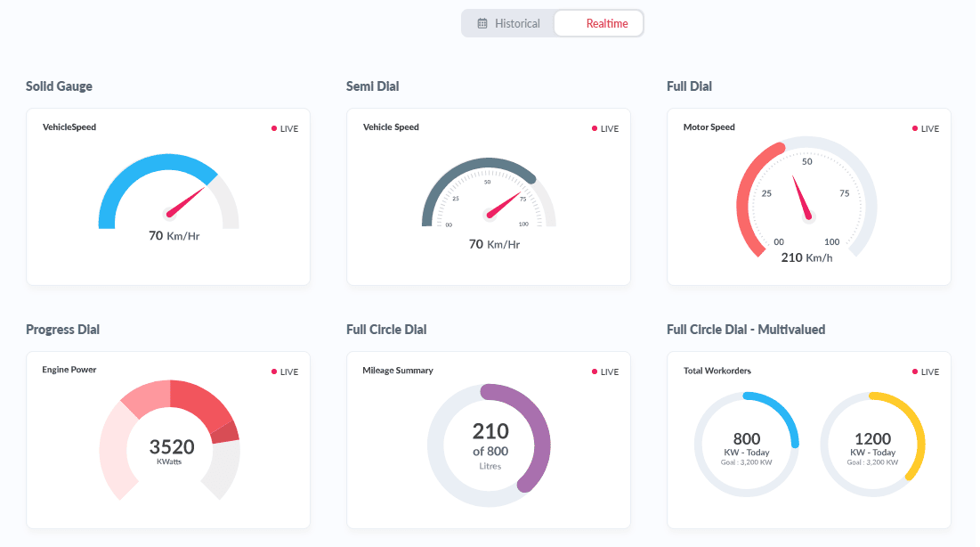The width and height of the screenshot is (980, 547).
Task: Click the LIVE indicator on Motor Speed card
Action: 926,128
